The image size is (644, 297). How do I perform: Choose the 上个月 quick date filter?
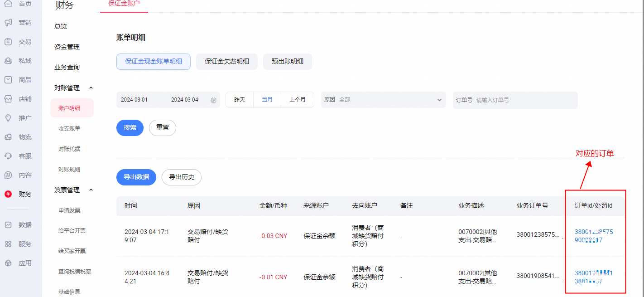[x=298, y=100]
